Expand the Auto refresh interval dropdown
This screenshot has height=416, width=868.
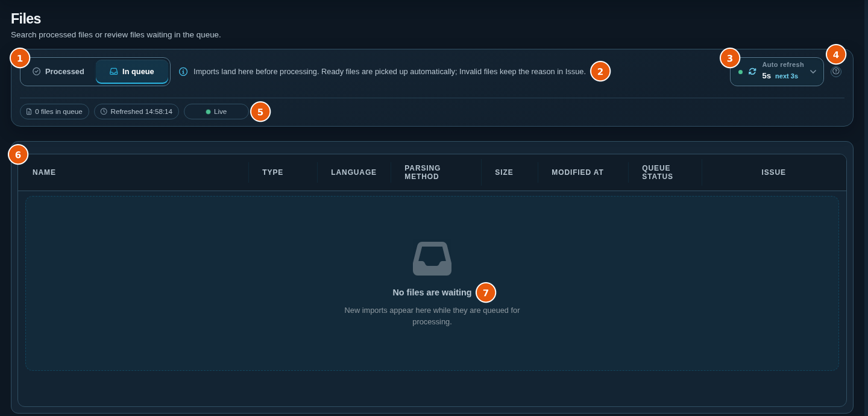777,71
